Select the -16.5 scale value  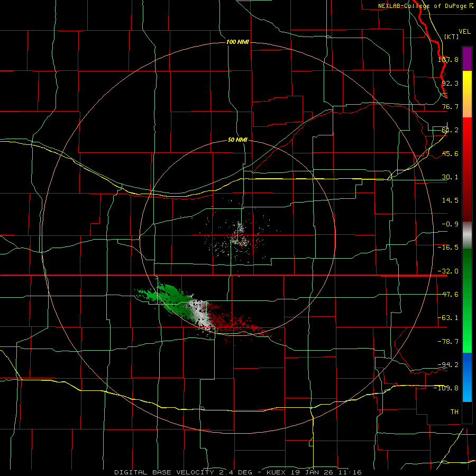tap(448, 248)
